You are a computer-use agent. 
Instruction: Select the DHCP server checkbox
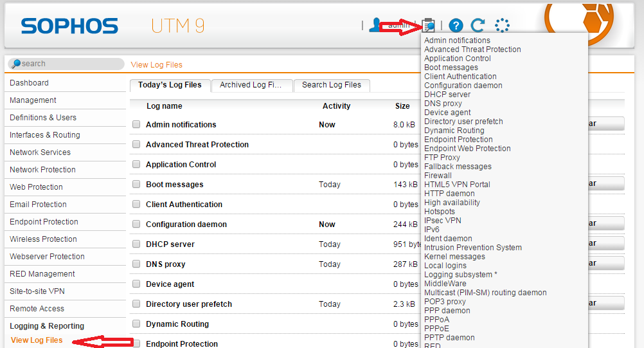136,244
